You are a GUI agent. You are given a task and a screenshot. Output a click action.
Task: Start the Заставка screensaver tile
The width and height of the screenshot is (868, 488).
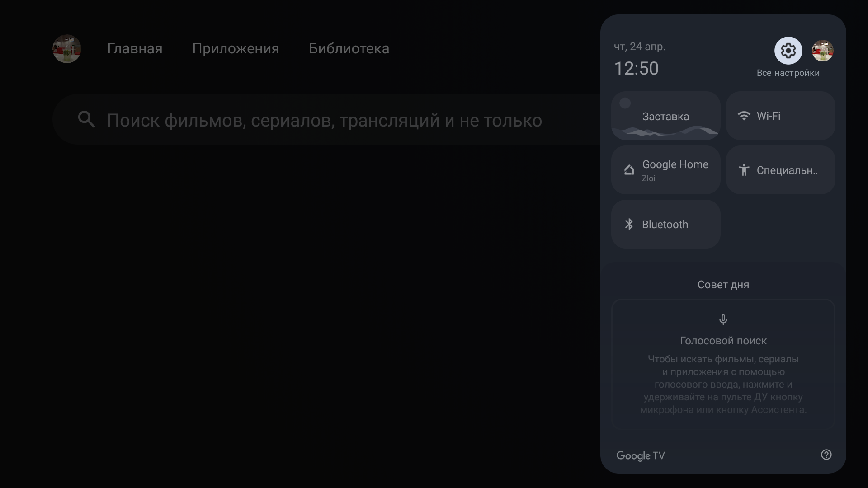tap(665, 116)
